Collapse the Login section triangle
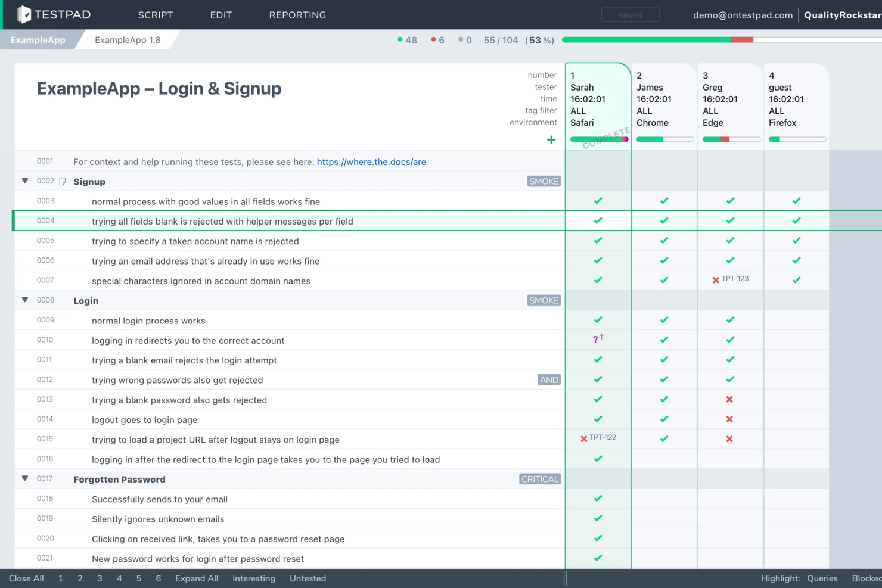 pos(24,299)
